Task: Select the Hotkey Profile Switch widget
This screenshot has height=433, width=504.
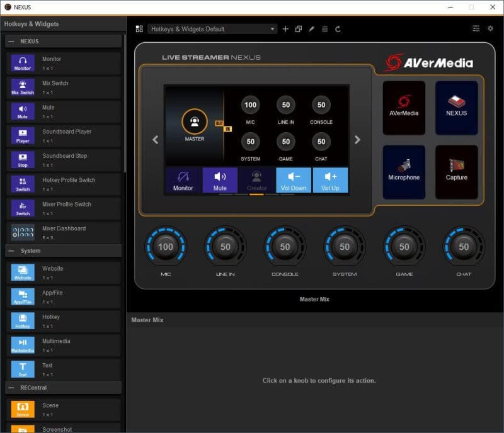Action: pyautogui.click(x=63, y=184)
